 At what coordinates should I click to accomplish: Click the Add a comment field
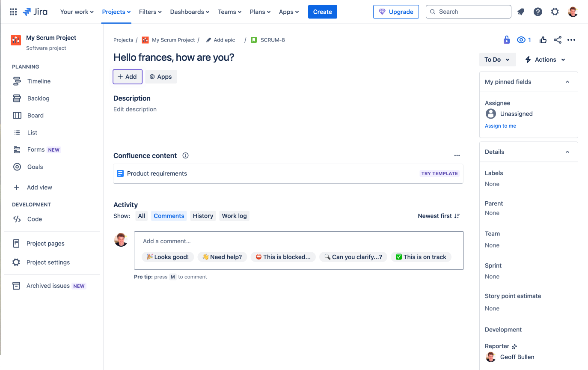(x=298, y=241)
